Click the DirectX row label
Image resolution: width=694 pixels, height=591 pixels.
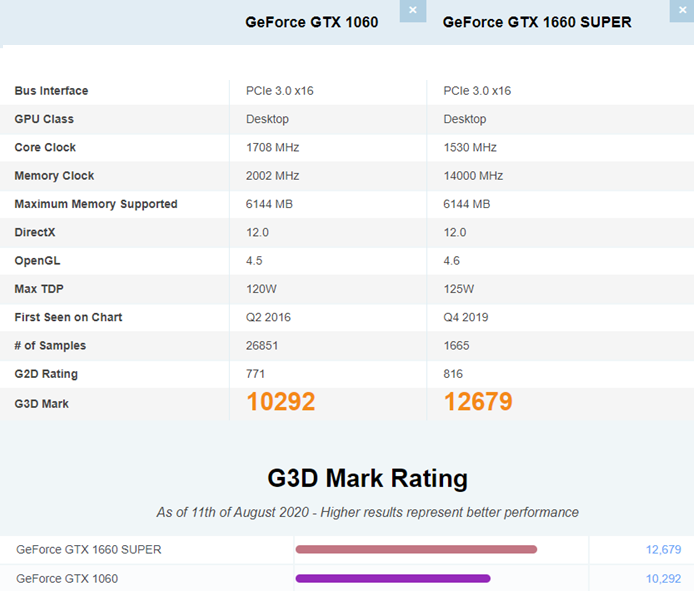35,232
